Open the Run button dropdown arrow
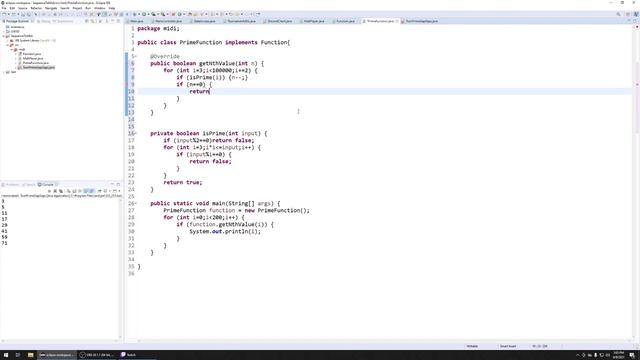The height and width of the screenshot is (360, 640). tap(148, 14)
